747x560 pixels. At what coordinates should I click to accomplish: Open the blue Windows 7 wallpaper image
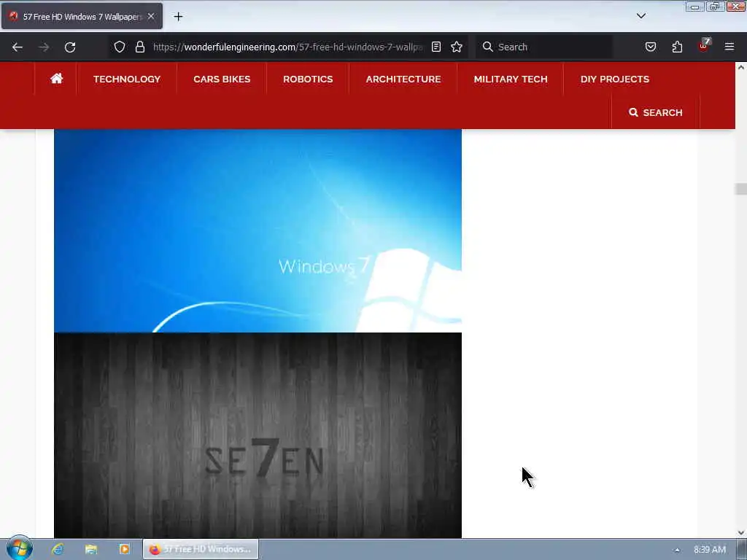tap(258, 231)
